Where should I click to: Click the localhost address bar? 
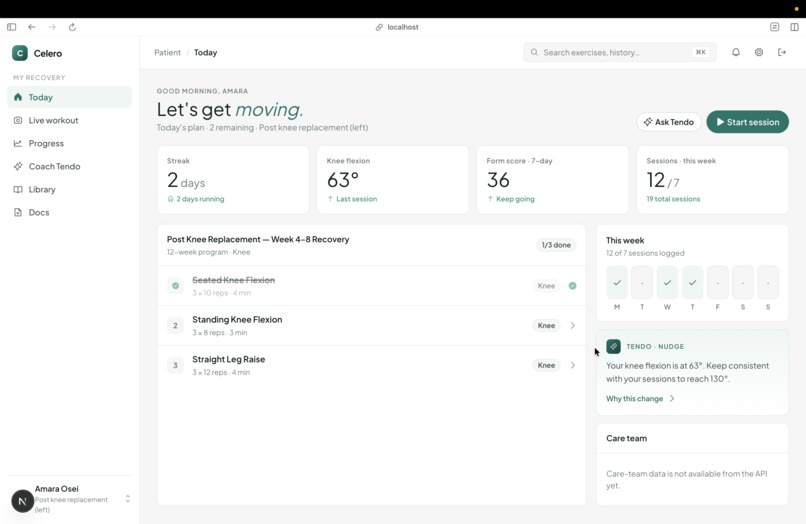click(x=397, y=27)
